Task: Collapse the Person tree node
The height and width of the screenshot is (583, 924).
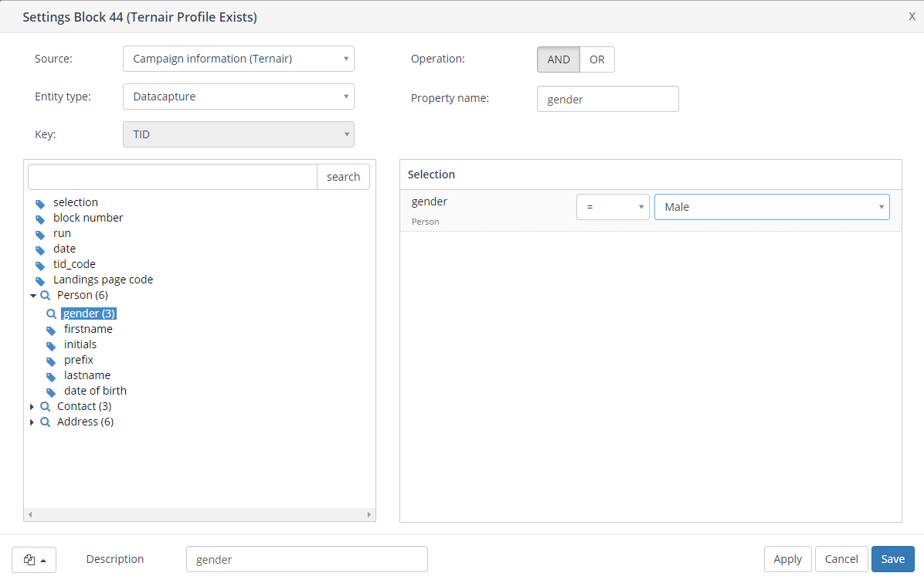Action: pyautogui.click(x=33, y=296)
